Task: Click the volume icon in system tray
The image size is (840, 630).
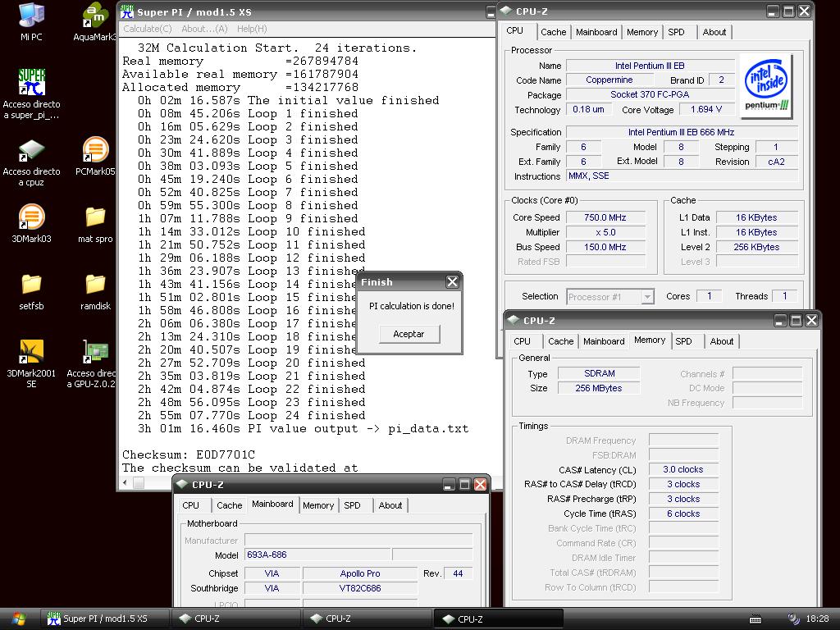Action: 793,619
